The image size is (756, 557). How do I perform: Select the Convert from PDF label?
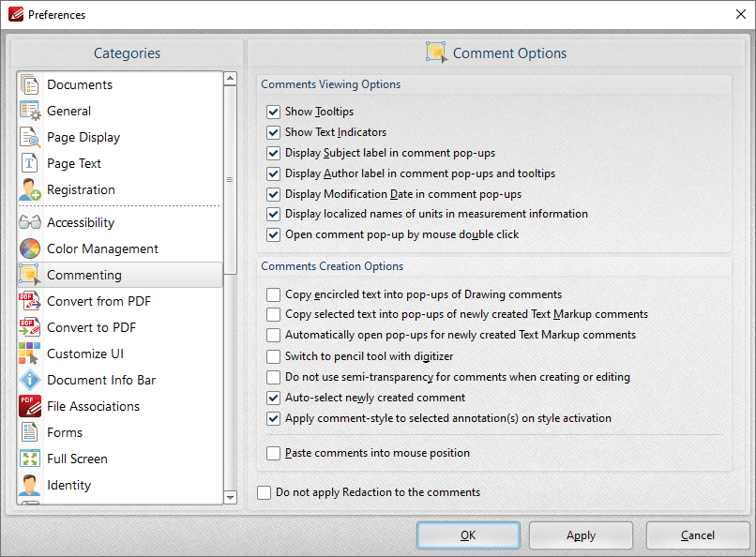tap(98, 301)
